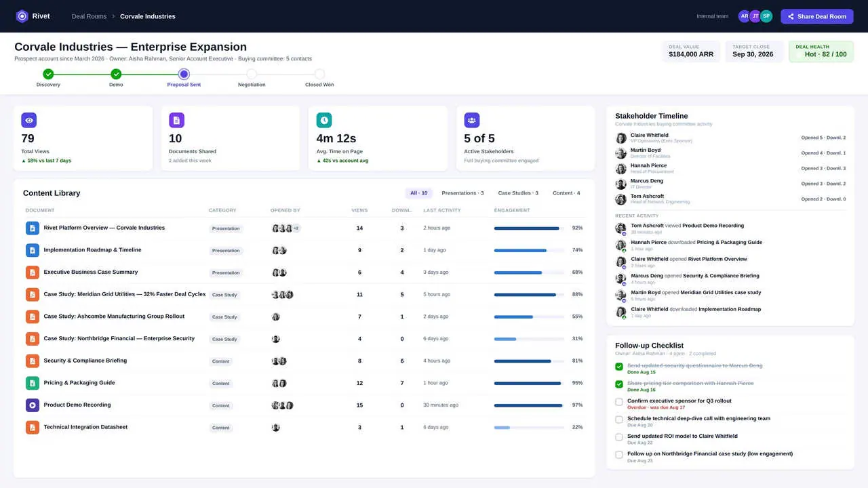Click the Pricing & Packaging Guide green icon

33,383
